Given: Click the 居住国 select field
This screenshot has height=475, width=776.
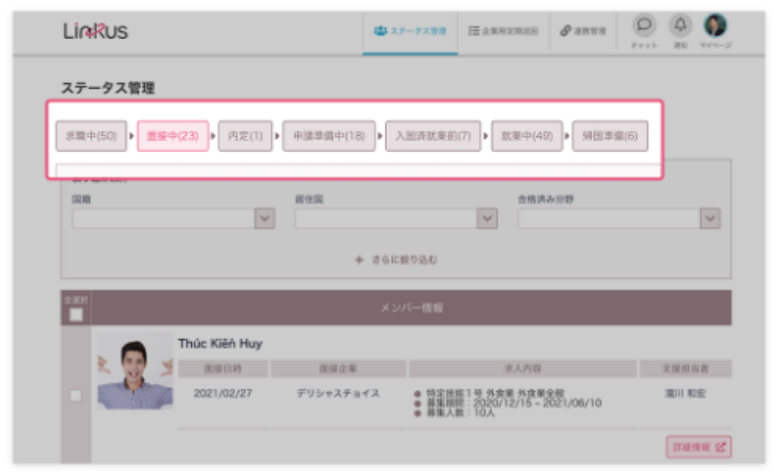Looking at the screenshot, I should pyautogui.click(x=396, y=218).
